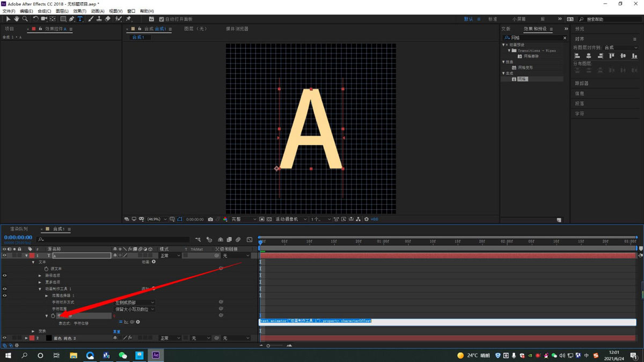Click the Puppet Pin tool

[x=129, y=19]
